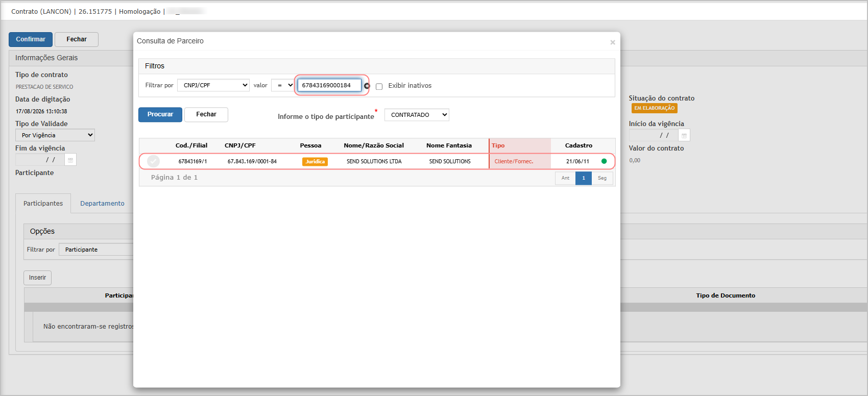This screenshot has height=396, width=868.
Task: Click the EM ELABORAÇÃO status badge
Action: 655,108
